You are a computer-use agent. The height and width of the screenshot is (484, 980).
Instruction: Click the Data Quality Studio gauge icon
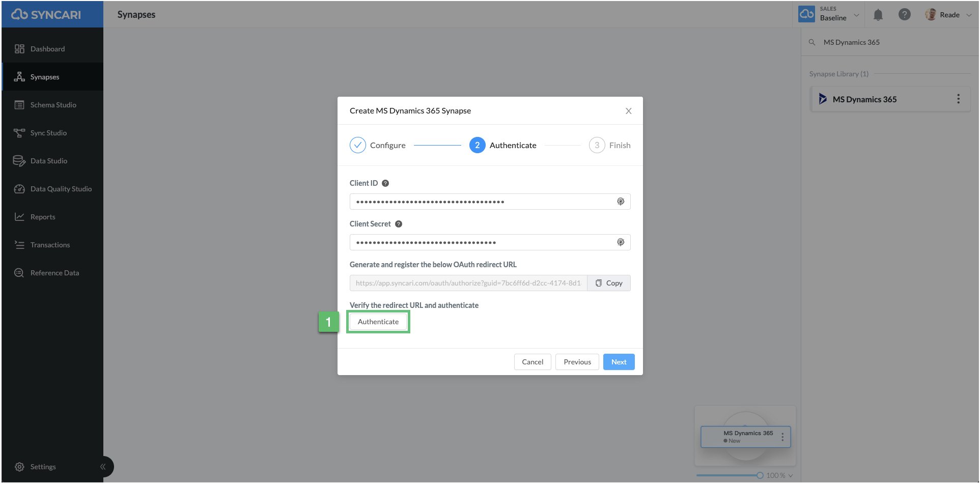tap(19, 189)
